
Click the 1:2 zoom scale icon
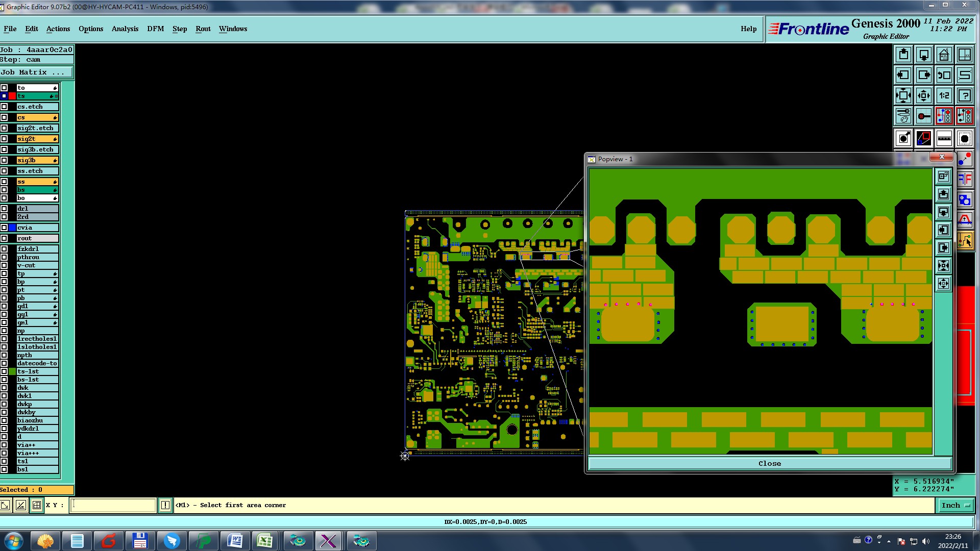click(944, 95)
